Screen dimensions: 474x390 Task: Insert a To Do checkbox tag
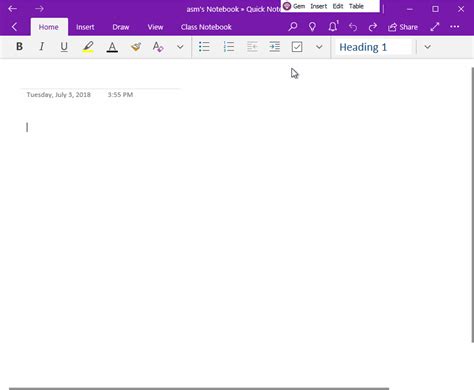(297, 47)
